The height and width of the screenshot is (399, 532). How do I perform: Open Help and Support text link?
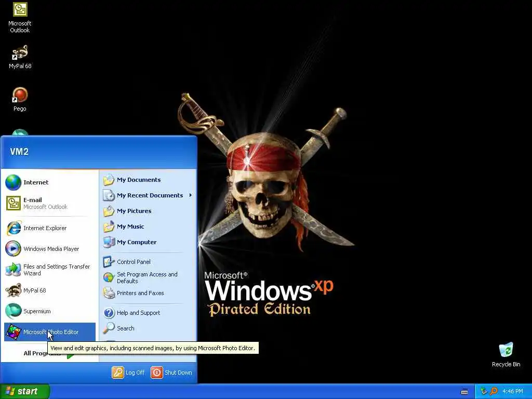138,313
